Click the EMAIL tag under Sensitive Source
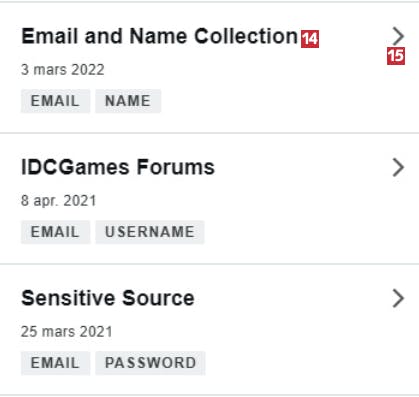 tap(55, 363)
